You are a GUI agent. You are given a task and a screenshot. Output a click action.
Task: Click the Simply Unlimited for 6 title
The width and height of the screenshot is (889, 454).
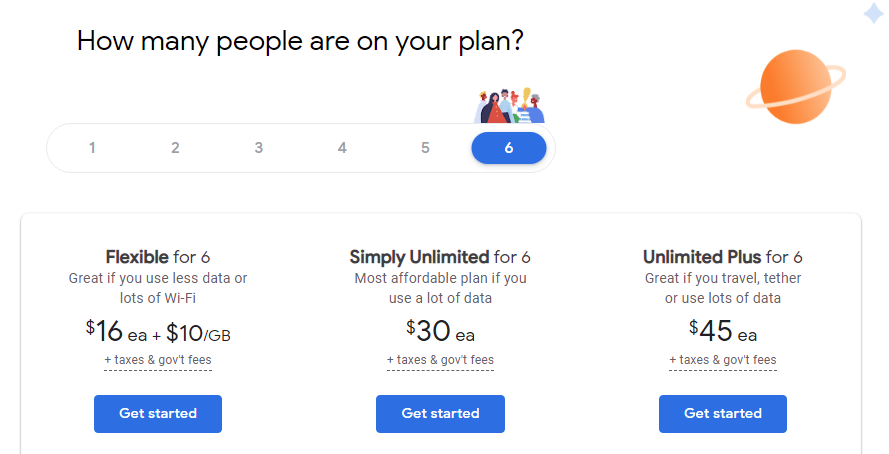440,257
